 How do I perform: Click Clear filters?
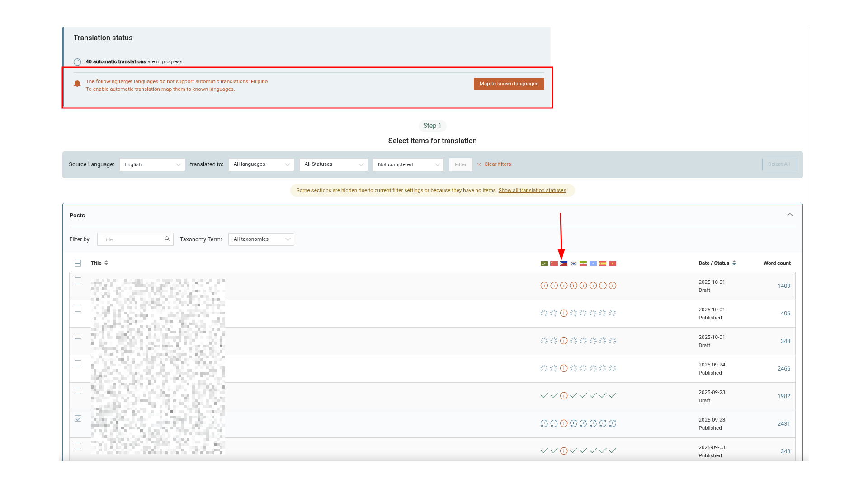(497, 164)
